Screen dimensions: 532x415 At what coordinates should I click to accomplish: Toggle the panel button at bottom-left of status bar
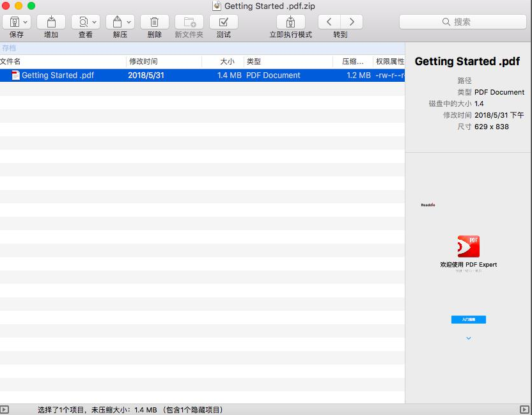5,409
